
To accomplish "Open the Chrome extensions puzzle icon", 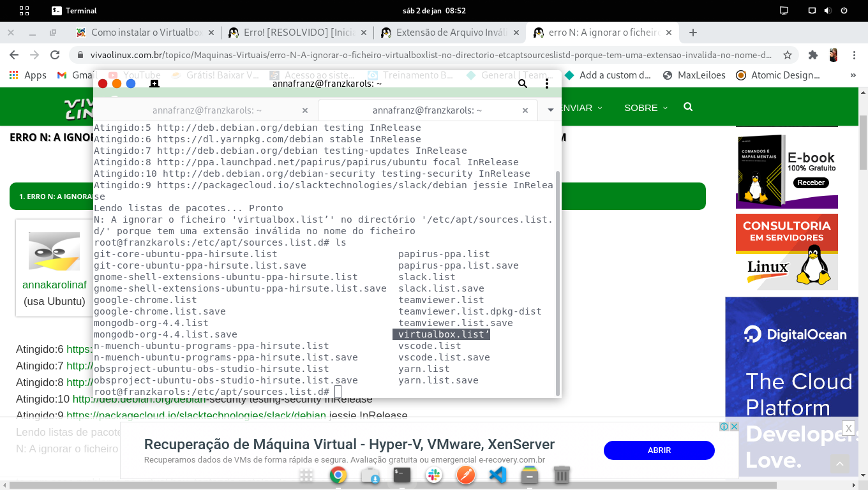I will pos(812,55).
